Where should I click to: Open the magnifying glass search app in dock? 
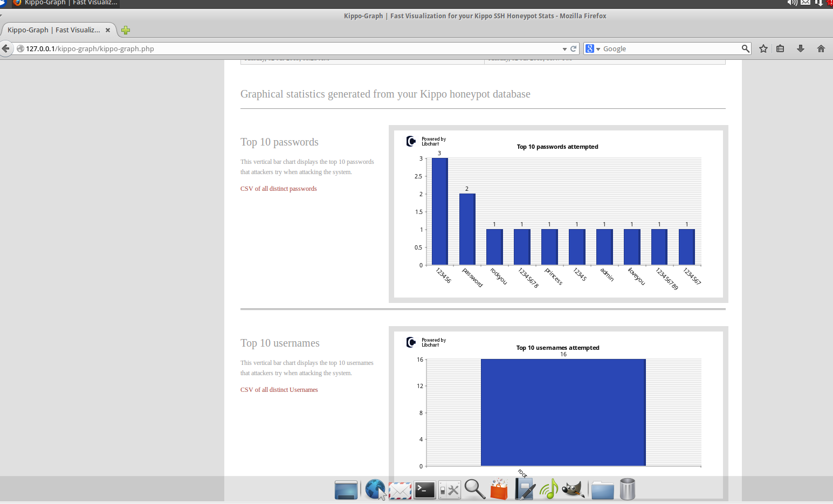click(x=475, y=489)
